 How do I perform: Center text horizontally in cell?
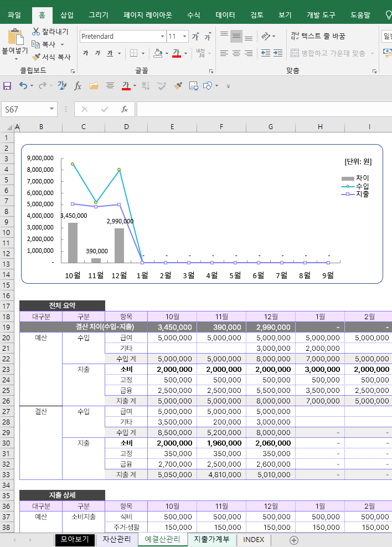click(236, 53)
